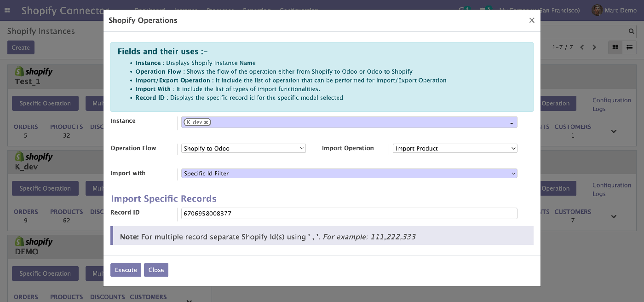Click the Create button

(x=21, y=47)
